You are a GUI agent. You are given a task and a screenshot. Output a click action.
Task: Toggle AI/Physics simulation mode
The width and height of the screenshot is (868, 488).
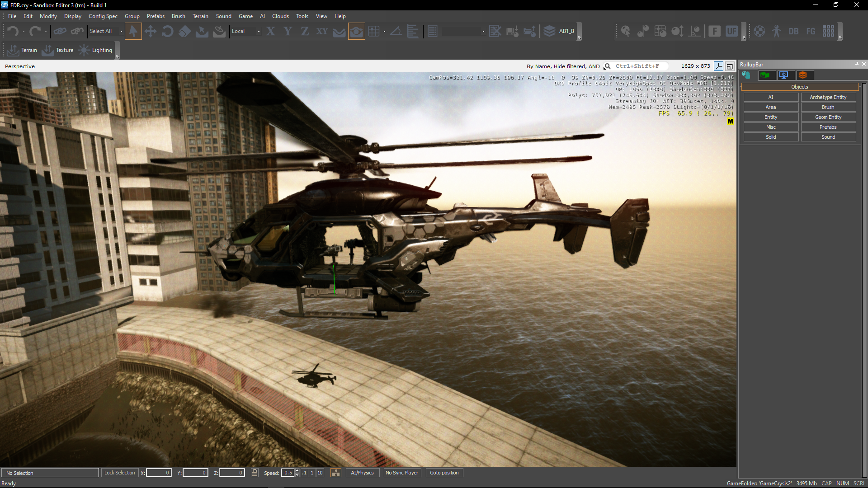click(x=362, y=473)
